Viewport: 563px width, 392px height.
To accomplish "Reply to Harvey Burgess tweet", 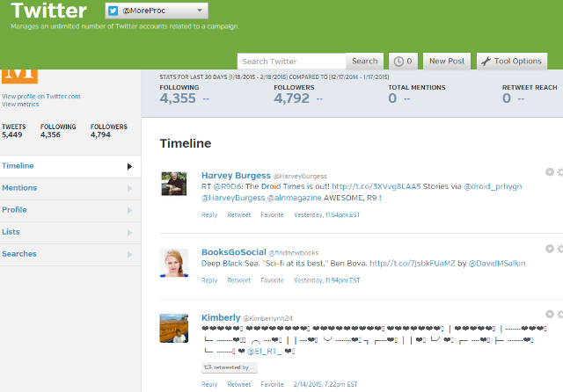I will click(x=209, y=214).
